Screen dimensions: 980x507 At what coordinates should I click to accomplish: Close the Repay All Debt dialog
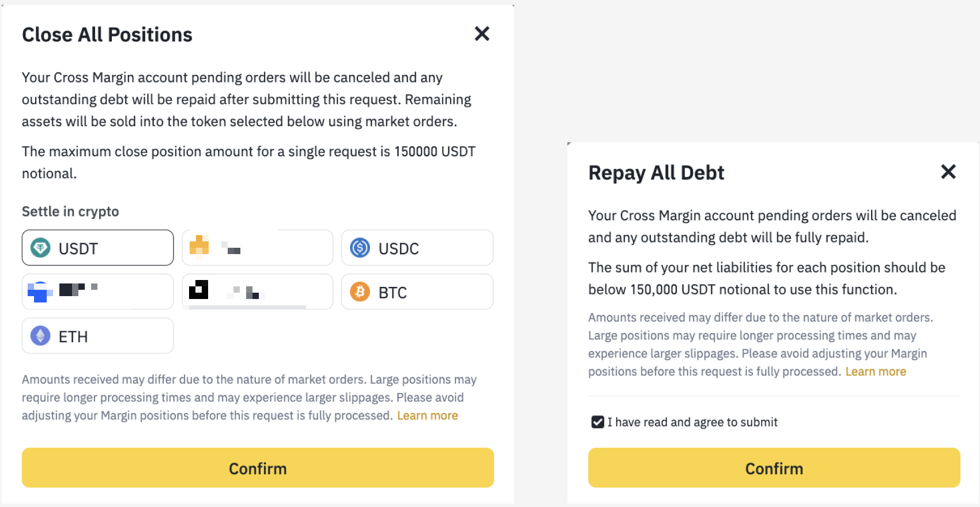(948, 172)
